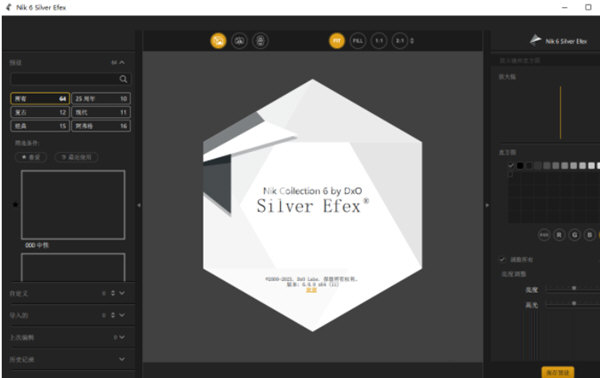The image size is (600, 378).
Task: Click the orange save button at bottom right
Action: click(x=558, y=372)
